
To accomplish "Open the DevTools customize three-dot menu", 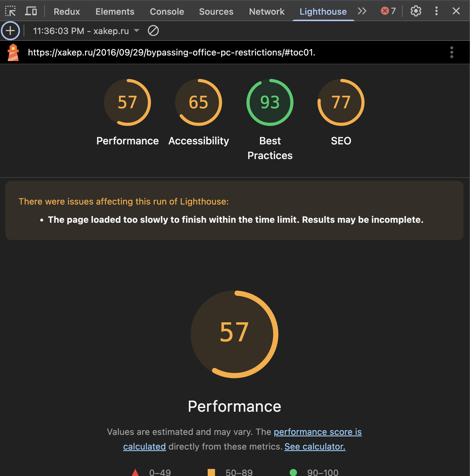I will point(436,11).
